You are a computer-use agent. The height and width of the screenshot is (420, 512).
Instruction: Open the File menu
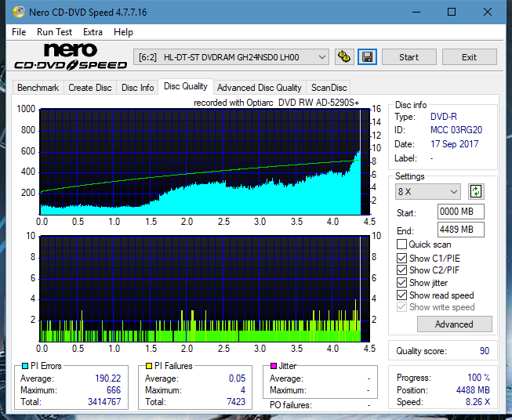coord(19,32)
